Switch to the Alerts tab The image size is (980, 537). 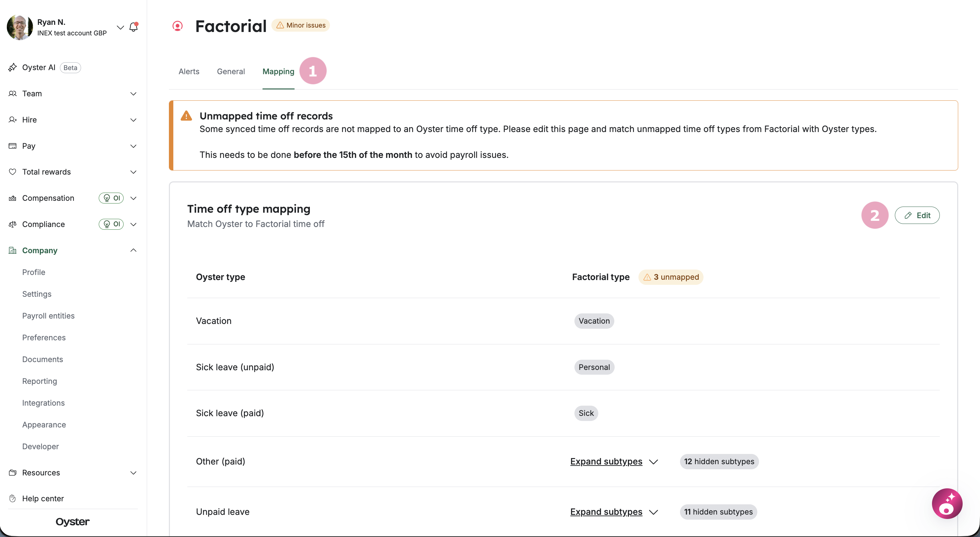pyautogui.click(x=189, y=71)
